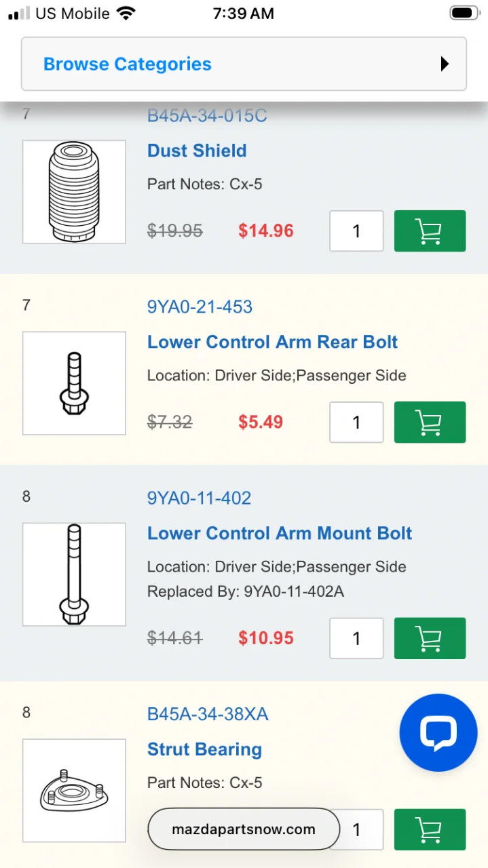The width and height of the screenshot is (488, 868).
Task: Click part number B45A-34-38XA
Action: point(208,714)
